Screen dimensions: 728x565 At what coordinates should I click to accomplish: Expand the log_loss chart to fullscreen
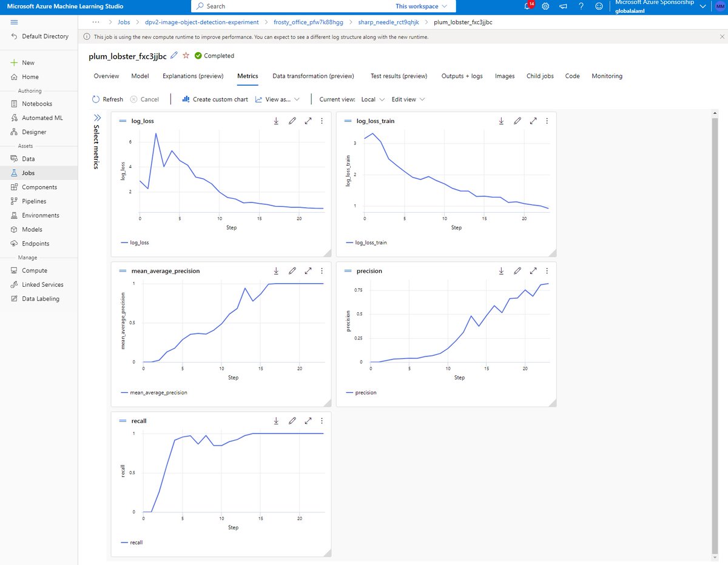click(x=308, y=121)
